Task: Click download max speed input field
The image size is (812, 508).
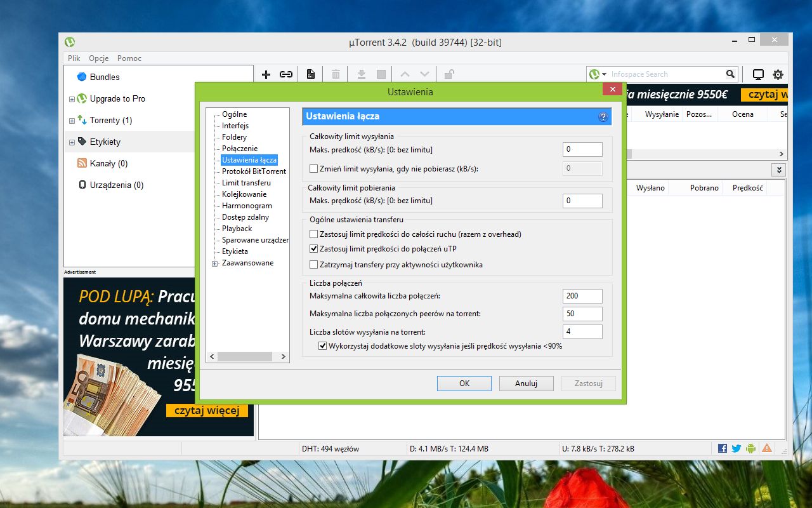Action: (582, 201)
